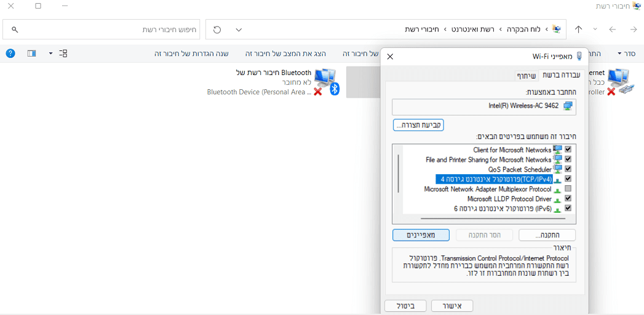Confirm with the אישור button
Image resolution: width=644 pixels, height=315 pixels.
[x=452, y=306]
